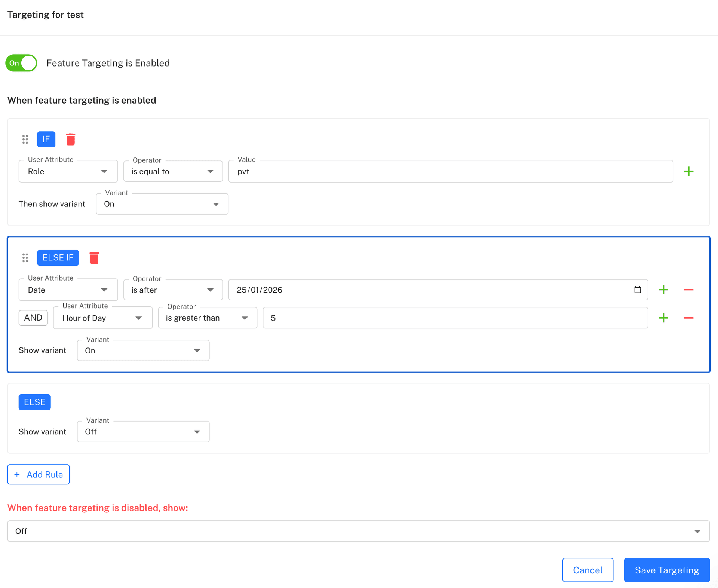Click the drag handle beside the IF badge
This screenshot has width=718, height=588.
click(25, 139)
